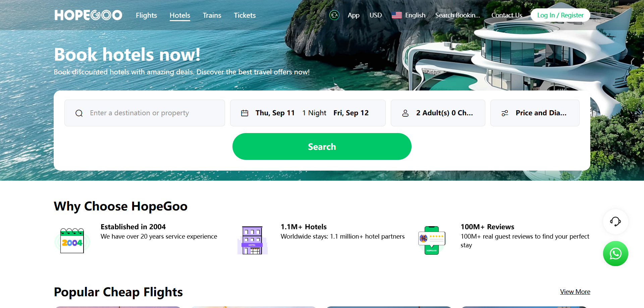Viewport: 644px width, 308px height.
Task: Click the filter sliders icon
Action: click(x=505, y=113)
